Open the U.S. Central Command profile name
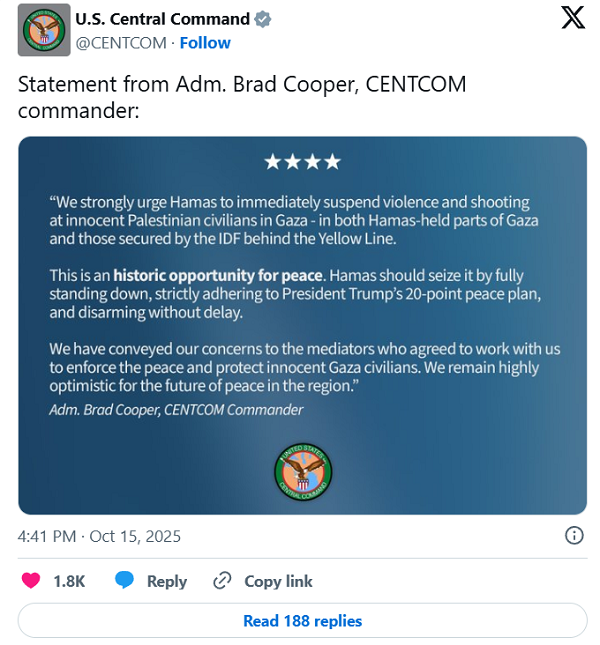The image size is (600, 645). (x=163, y=19)
